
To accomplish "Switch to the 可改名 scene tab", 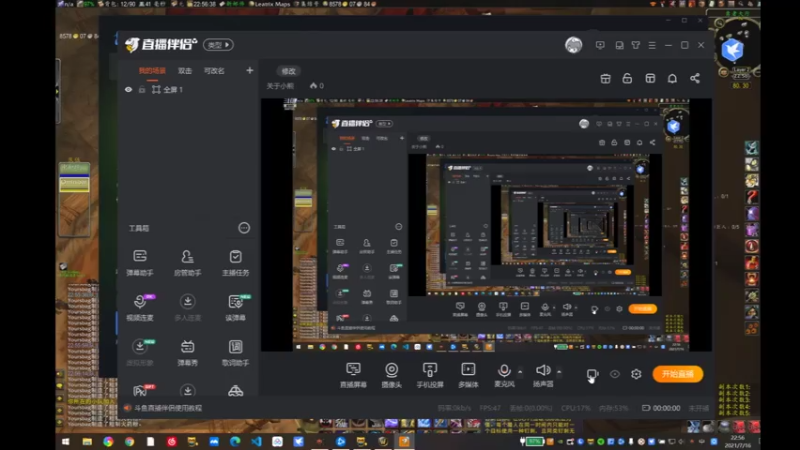I will point(214,70).
